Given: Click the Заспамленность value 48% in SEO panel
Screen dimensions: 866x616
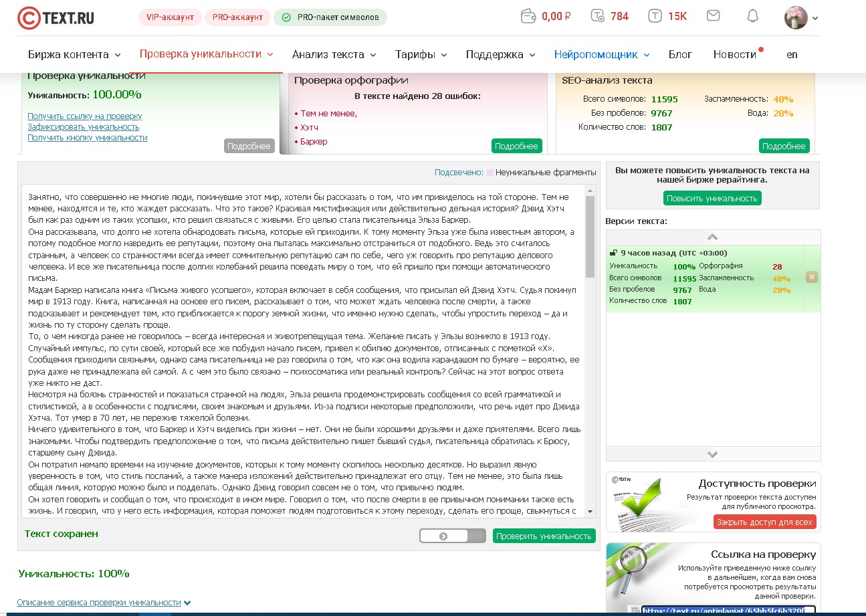Looking at the screenshot, I should pos(783,99).
